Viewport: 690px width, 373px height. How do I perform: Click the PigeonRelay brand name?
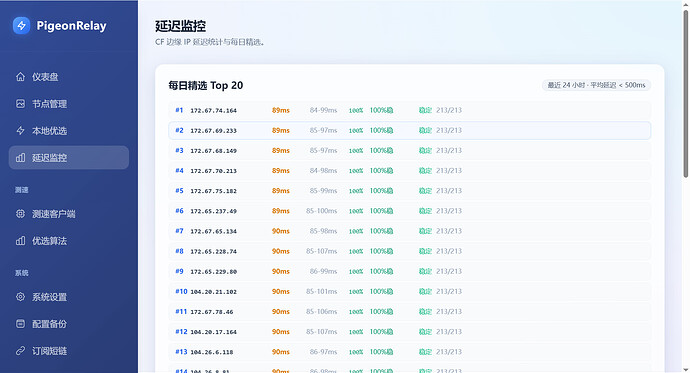tap(71, 26)
